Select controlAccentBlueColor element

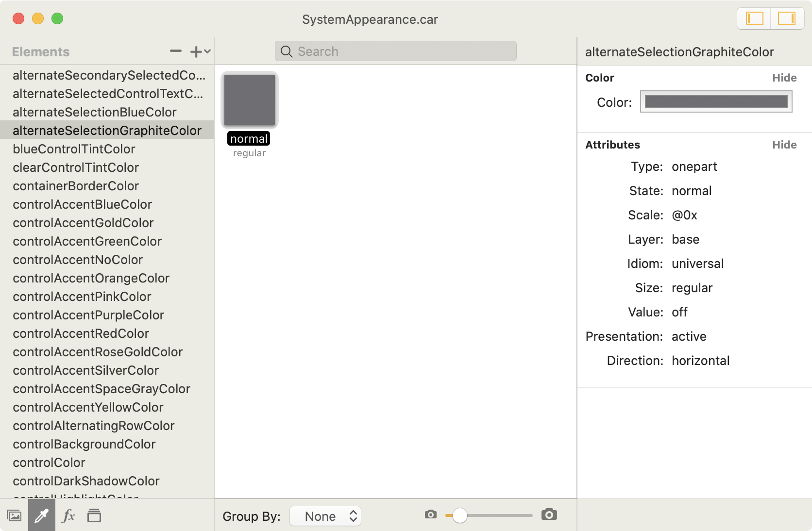[107, 204]
